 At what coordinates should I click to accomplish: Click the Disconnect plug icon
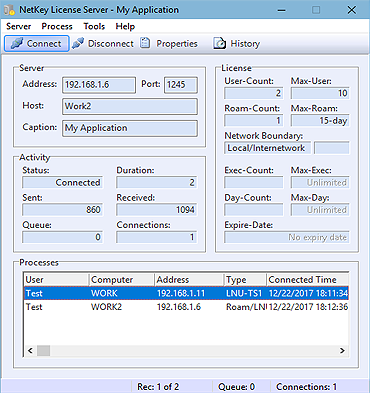pyautogui.click(x=78, y=43)
